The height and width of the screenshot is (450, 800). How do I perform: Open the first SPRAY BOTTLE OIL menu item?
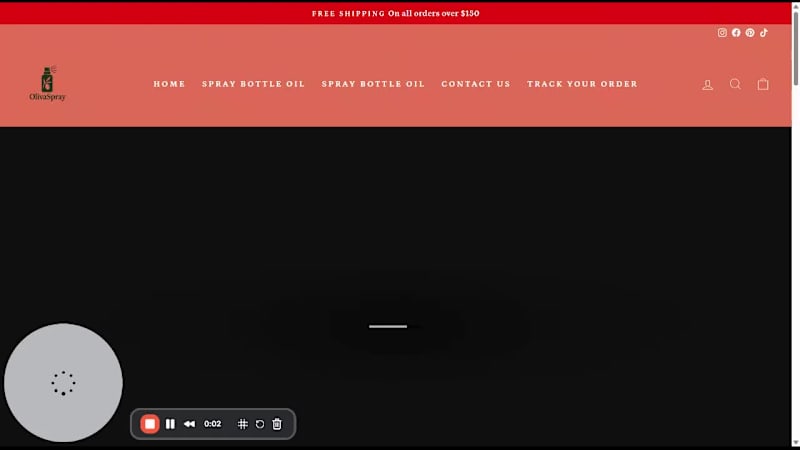(253, 84)
